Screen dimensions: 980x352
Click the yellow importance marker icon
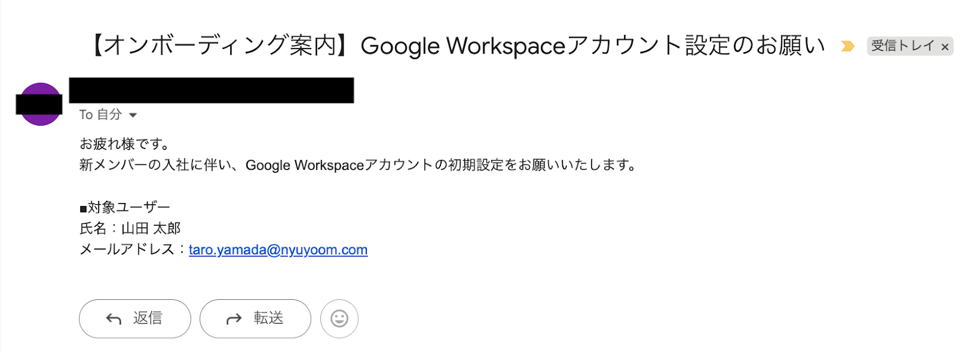click(x=848, y=46)
